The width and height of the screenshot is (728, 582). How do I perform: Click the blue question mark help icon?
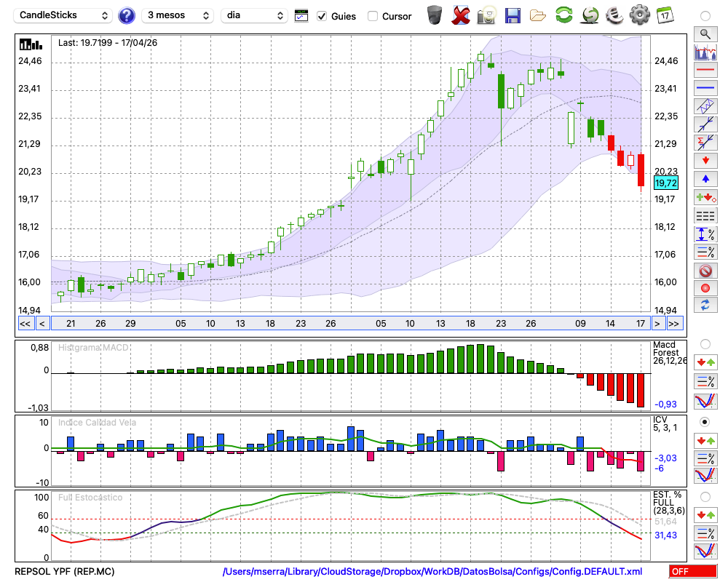(126, 15)
